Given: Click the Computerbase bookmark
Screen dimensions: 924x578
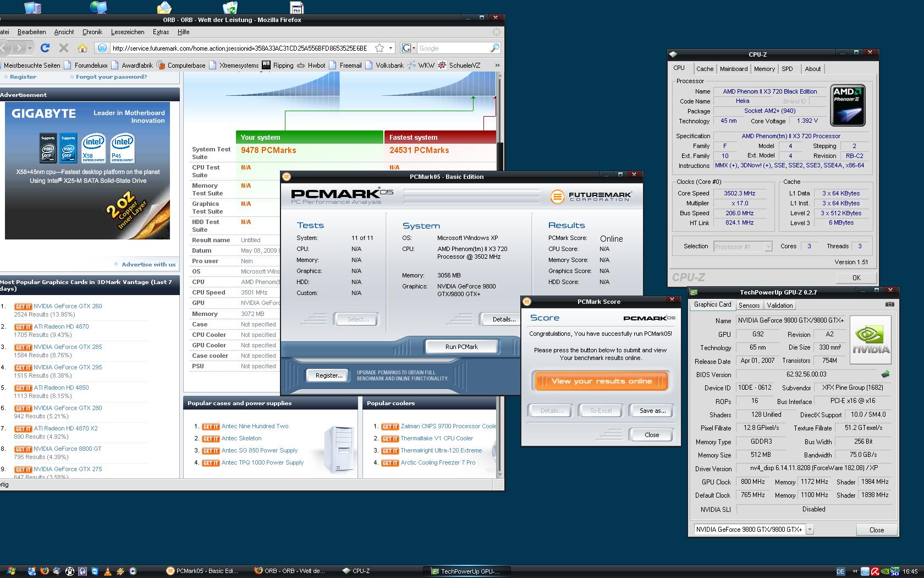Looking at the screenshot, I should point(181,65).
